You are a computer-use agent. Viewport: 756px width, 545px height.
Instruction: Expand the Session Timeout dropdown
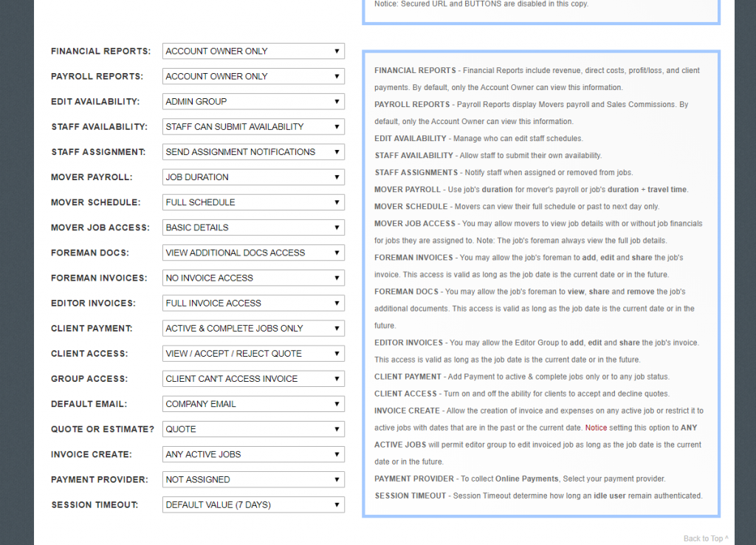coord(253,505)
